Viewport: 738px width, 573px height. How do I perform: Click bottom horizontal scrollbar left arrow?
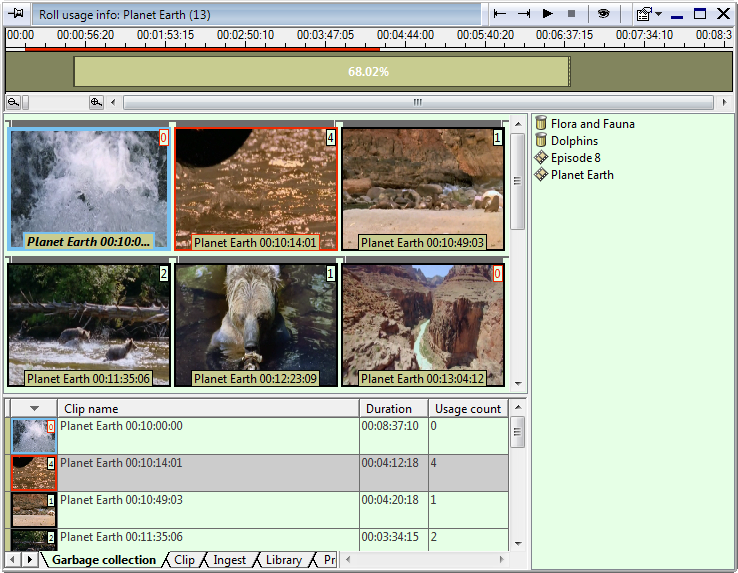(348, 559)
